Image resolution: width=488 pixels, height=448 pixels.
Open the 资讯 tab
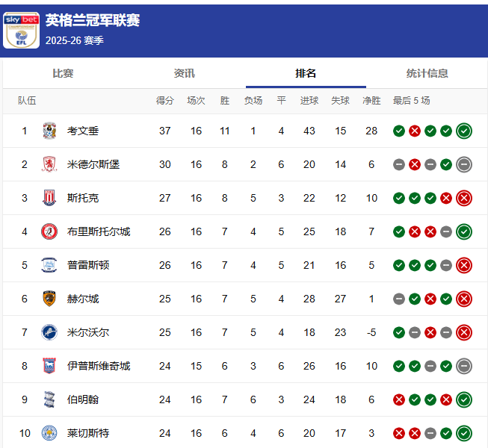184,73
